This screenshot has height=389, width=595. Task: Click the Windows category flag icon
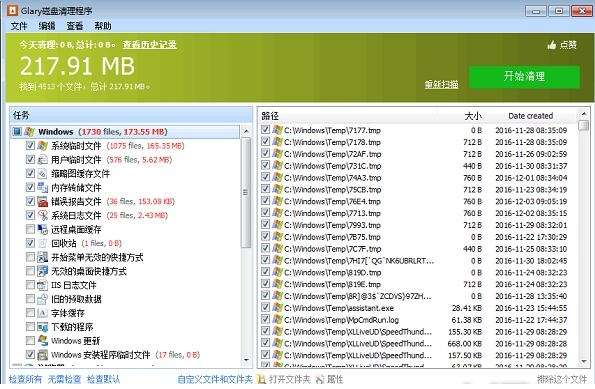pyautogui.click(x=29, y=132)
